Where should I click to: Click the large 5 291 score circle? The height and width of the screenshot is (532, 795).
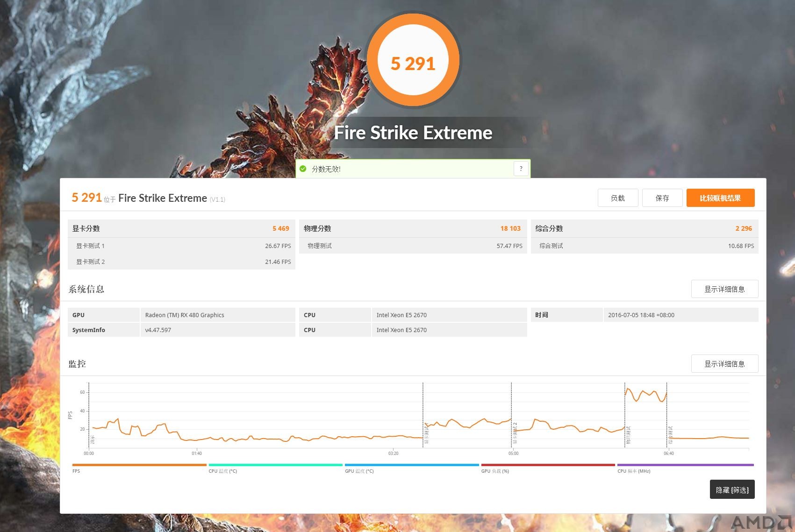pyautogui.click(x=413, y=61)
